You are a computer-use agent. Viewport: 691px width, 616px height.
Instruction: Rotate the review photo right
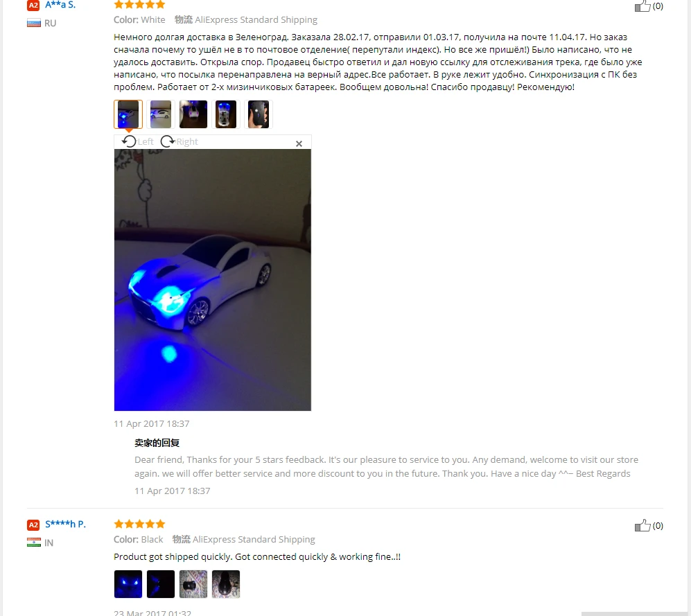(x=179, y=142)
